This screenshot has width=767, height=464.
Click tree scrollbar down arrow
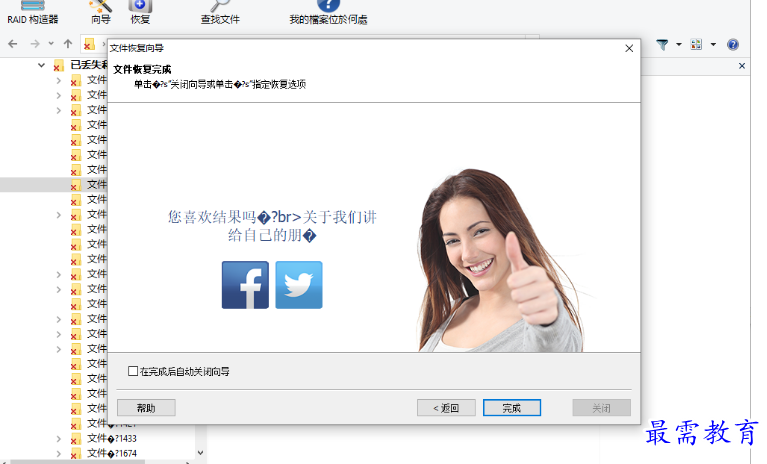[200, 453]
